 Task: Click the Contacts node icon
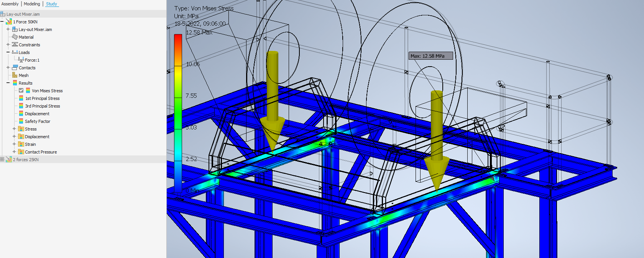[15, 68]
